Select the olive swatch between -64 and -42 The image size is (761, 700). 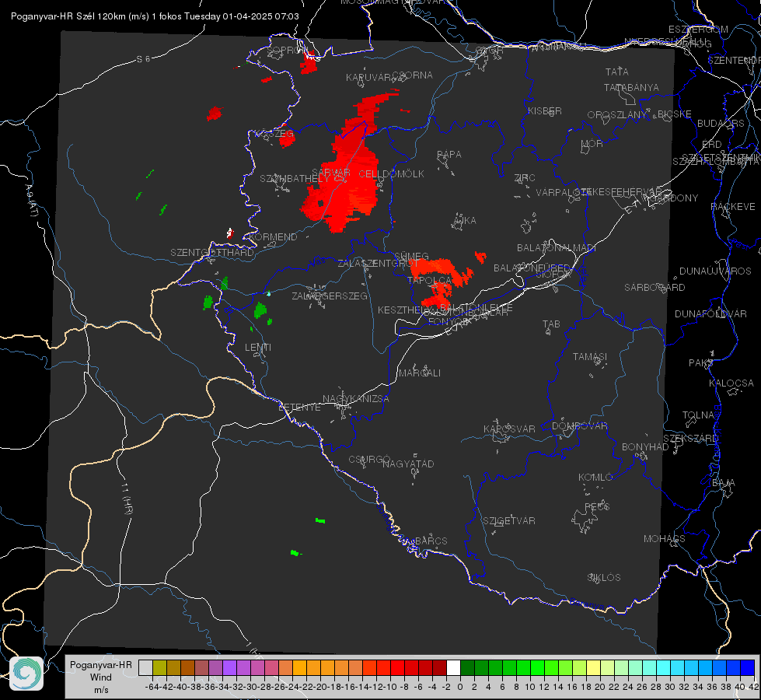point(159,667)
